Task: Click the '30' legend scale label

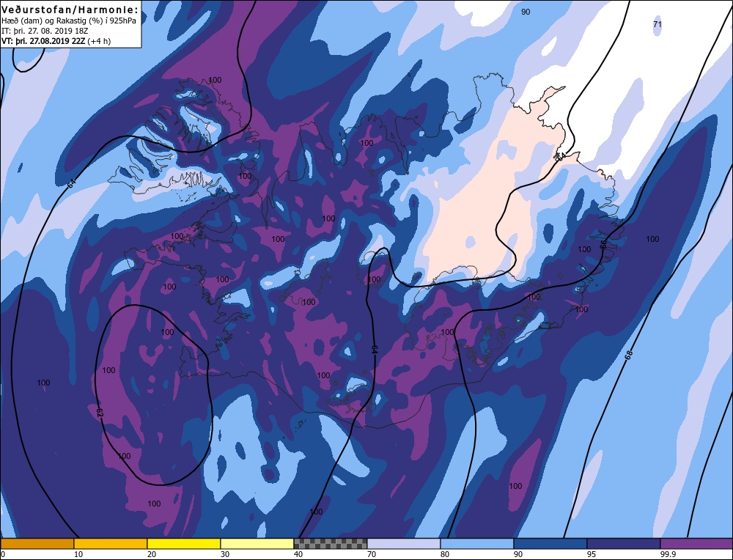Action: click(x=225, y=554)
